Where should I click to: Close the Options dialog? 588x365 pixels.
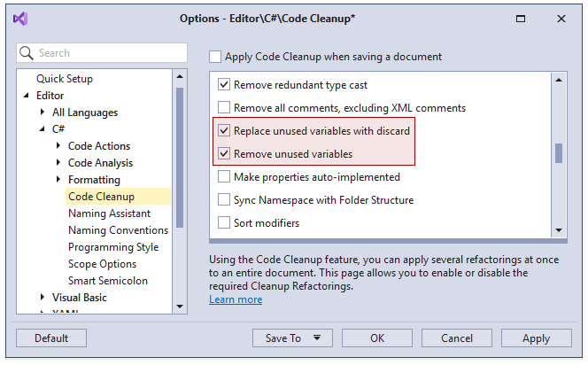(x=561, y=19)
